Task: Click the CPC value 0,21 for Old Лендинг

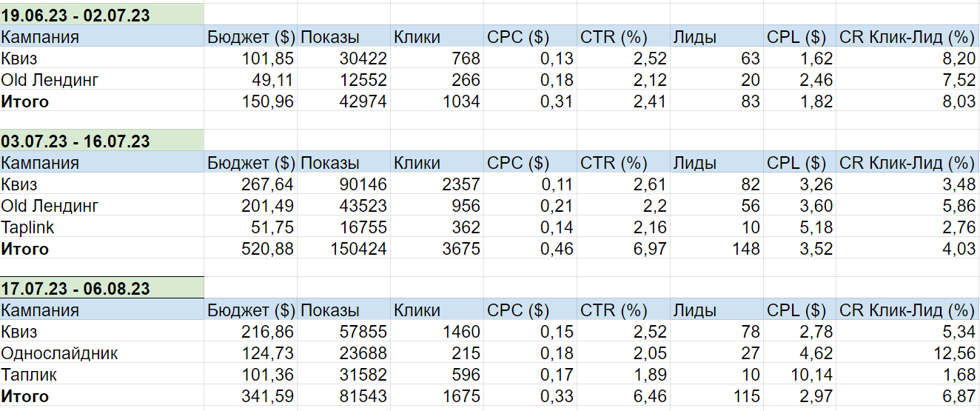Action: coord(531,205)
